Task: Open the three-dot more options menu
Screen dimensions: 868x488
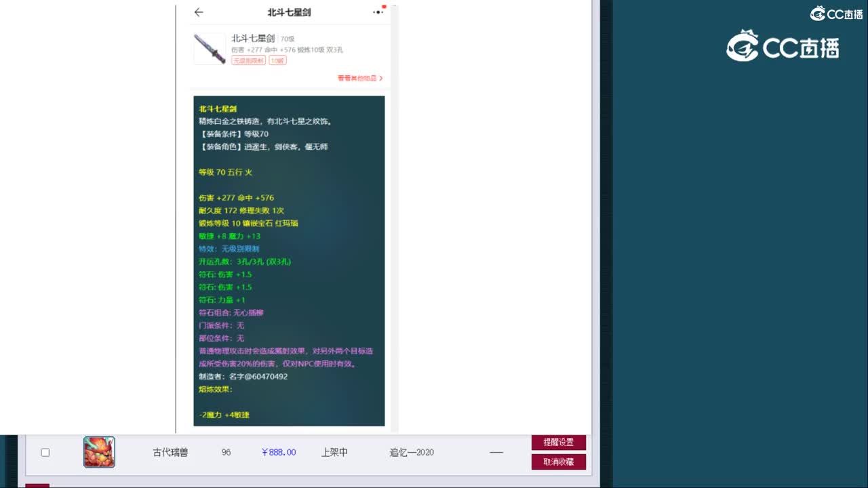Action: pyautogui.click(x=377, y=12)
